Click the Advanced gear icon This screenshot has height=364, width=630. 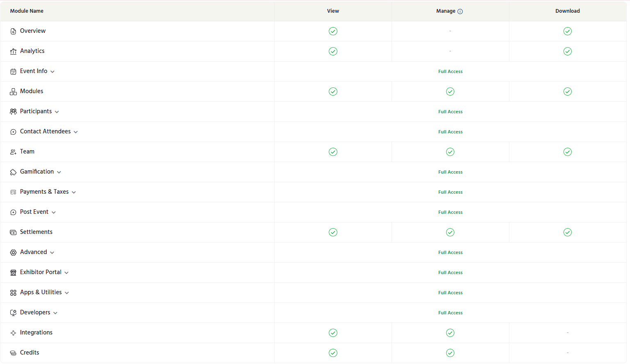click(x=13, y=252)
